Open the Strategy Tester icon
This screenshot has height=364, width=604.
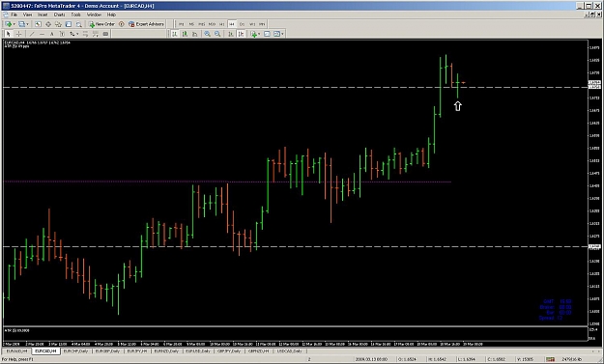point(78,24)
